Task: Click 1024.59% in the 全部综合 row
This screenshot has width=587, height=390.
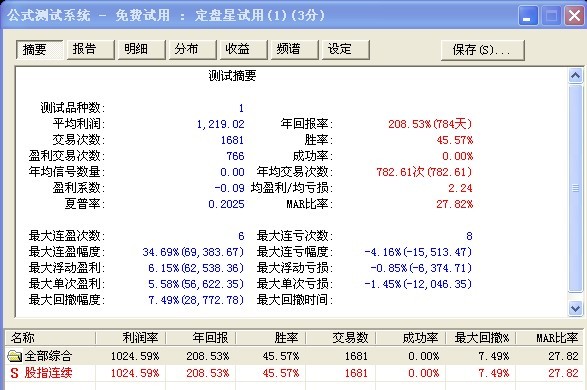Action: click(135, 356)
